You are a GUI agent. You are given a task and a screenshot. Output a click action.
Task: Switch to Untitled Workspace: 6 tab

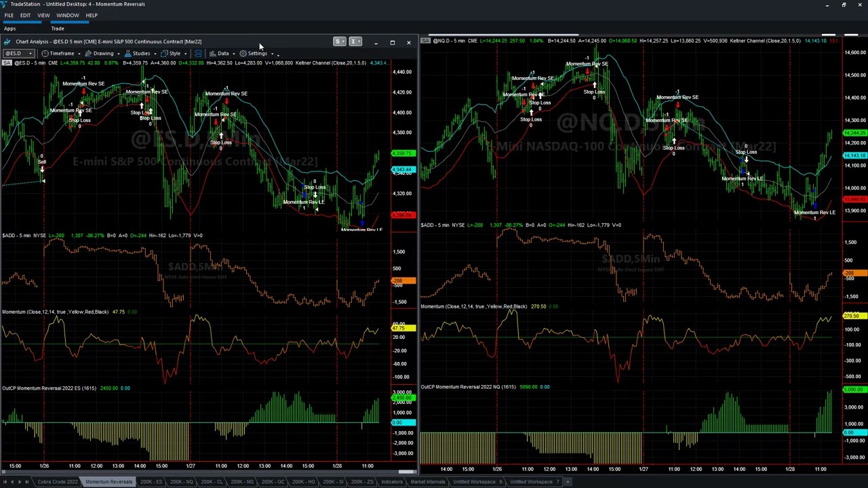[478, 482]
